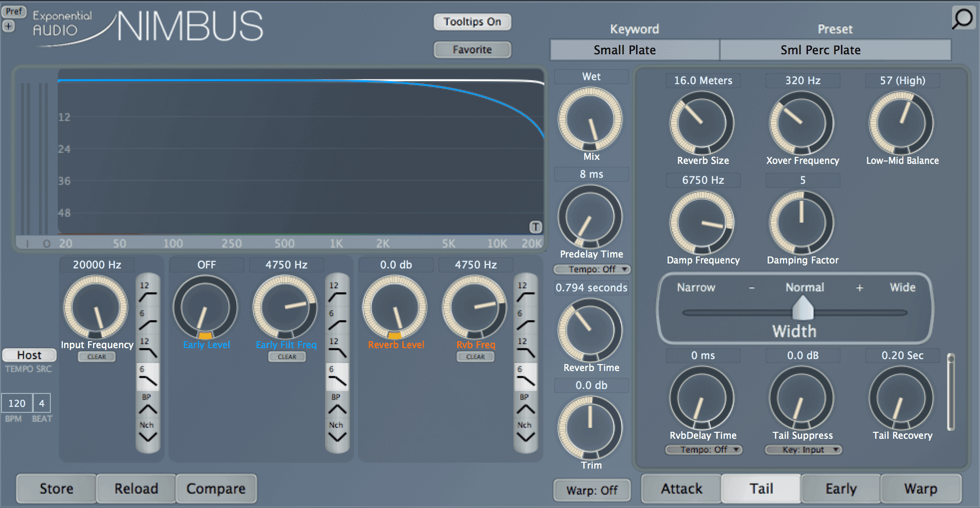This screenshot has width=980, height=508.
Task: Click the Mix knob
Action: point(590,119)
